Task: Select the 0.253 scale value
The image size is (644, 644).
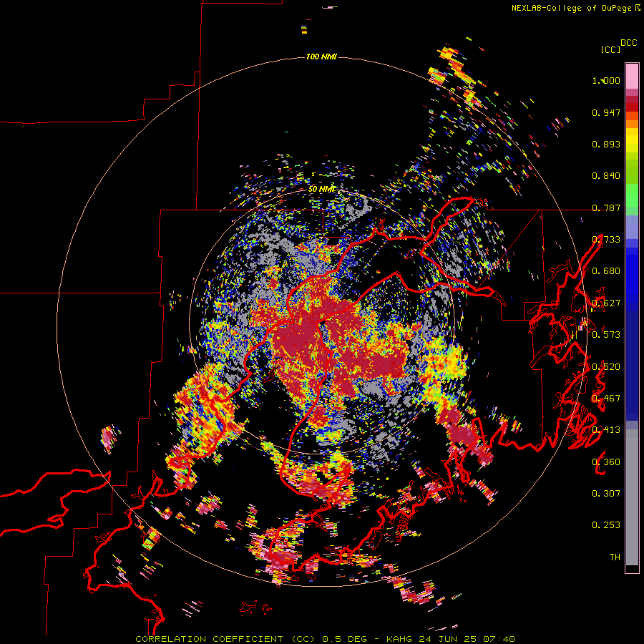Action: point(606,525)
